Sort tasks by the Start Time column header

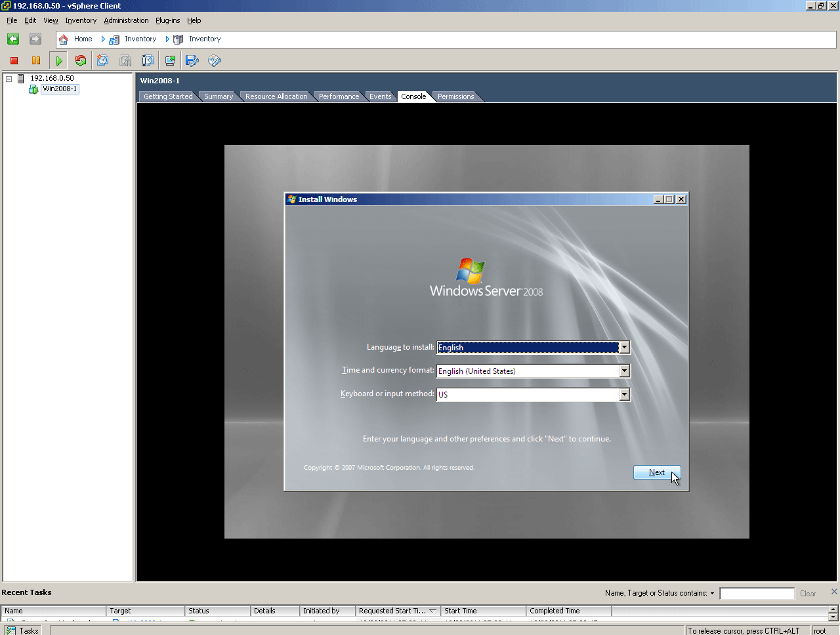[x=483, y=611]
